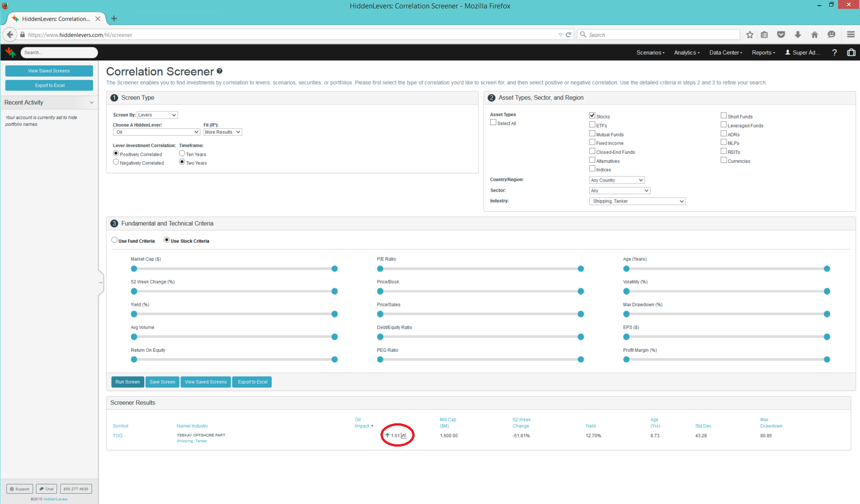The image size is (860, 504).
Task: Open the TOO symbol link
Action: pos(118,436)
